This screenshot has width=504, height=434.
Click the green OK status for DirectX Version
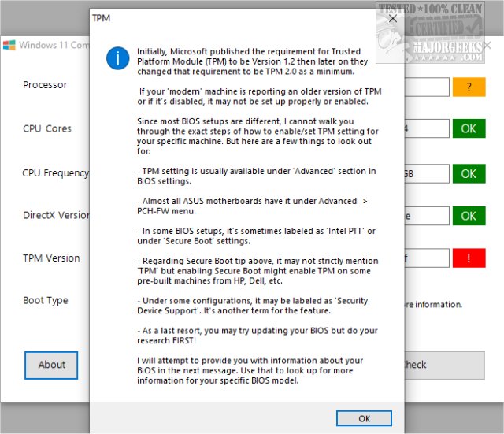click(469, 216)
